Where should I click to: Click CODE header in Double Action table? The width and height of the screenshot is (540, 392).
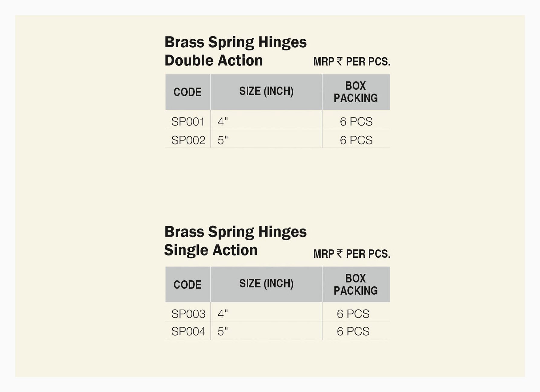[187, 92]
